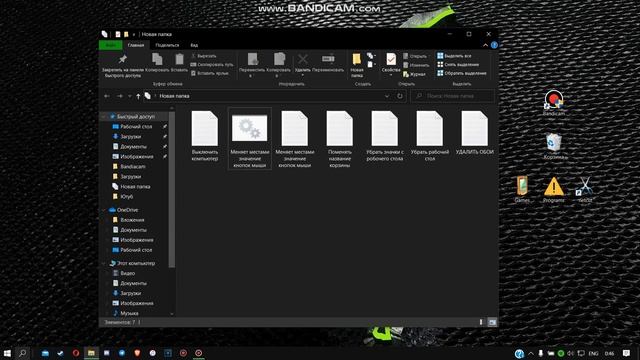Click new folder icon in title bar toolbar
This screenshot has width=640, height=360.
(x=126, y=34)
